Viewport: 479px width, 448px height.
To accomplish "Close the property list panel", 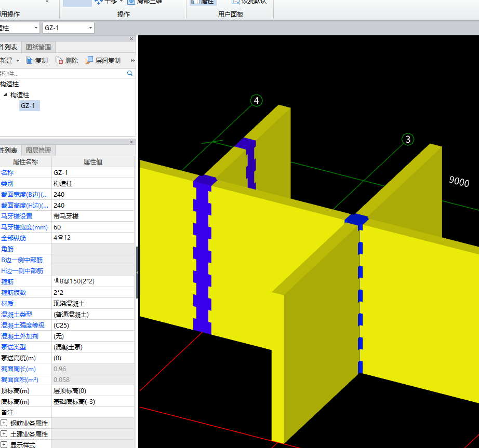I will [x=131, y=142].
